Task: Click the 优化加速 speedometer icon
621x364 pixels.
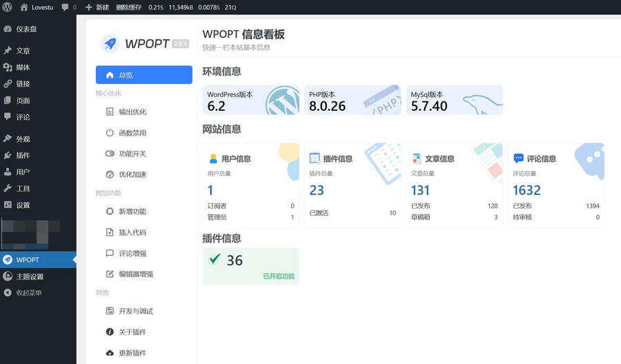Action: pos(110,174)
